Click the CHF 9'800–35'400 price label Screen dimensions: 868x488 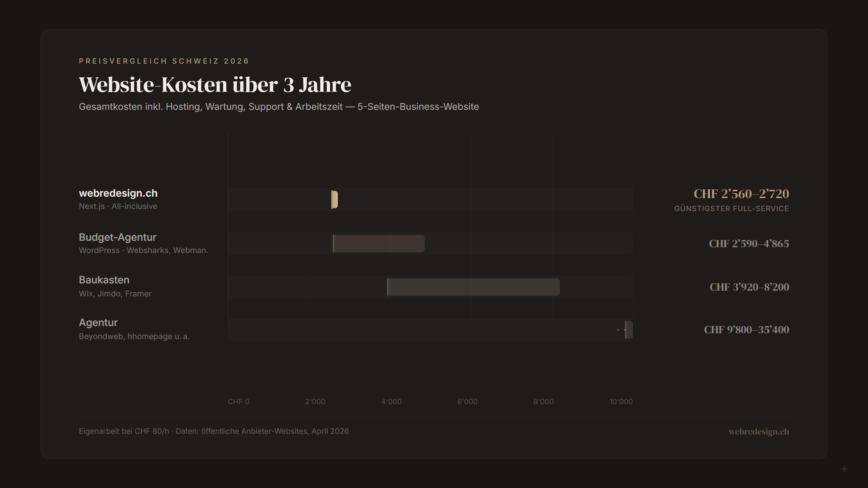coord(746,329)
